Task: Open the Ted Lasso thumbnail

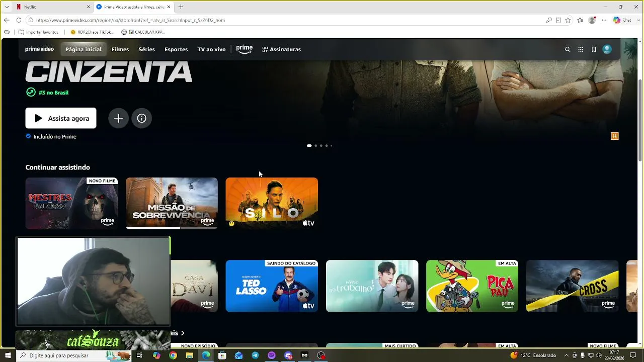Action: [x=272, y=286]
